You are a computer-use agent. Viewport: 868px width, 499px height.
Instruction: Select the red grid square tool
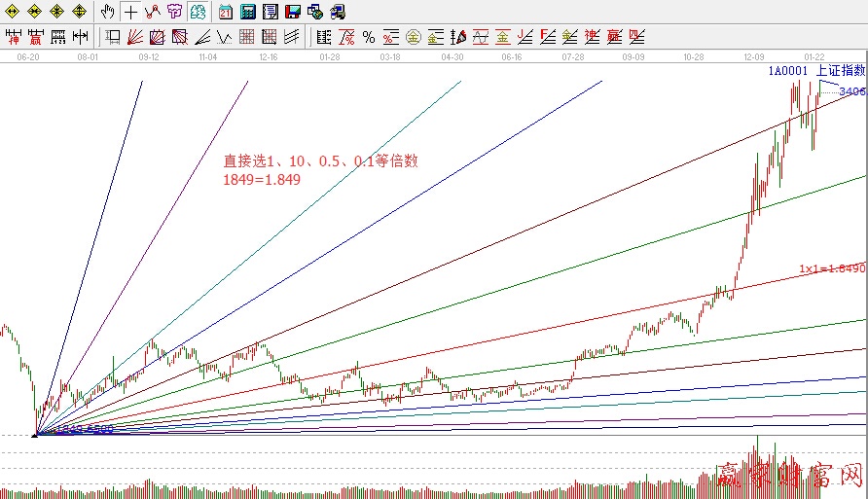(246, 38)
